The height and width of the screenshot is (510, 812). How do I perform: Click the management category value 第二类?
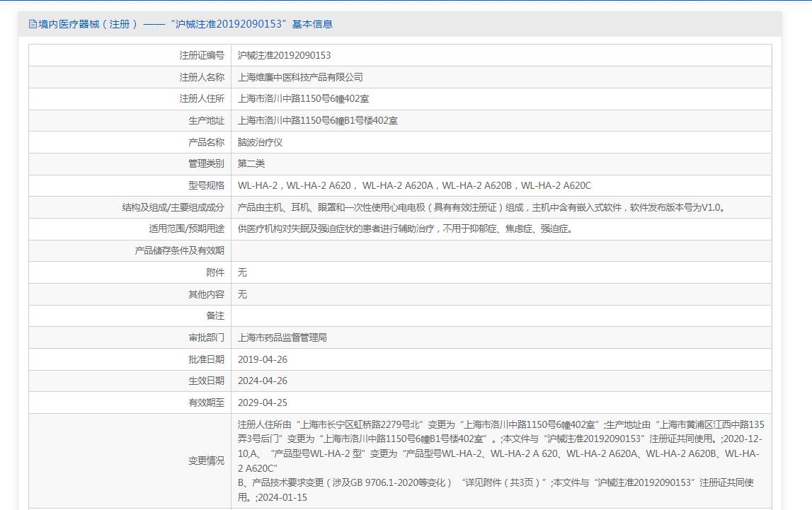(x=251, y=163)
